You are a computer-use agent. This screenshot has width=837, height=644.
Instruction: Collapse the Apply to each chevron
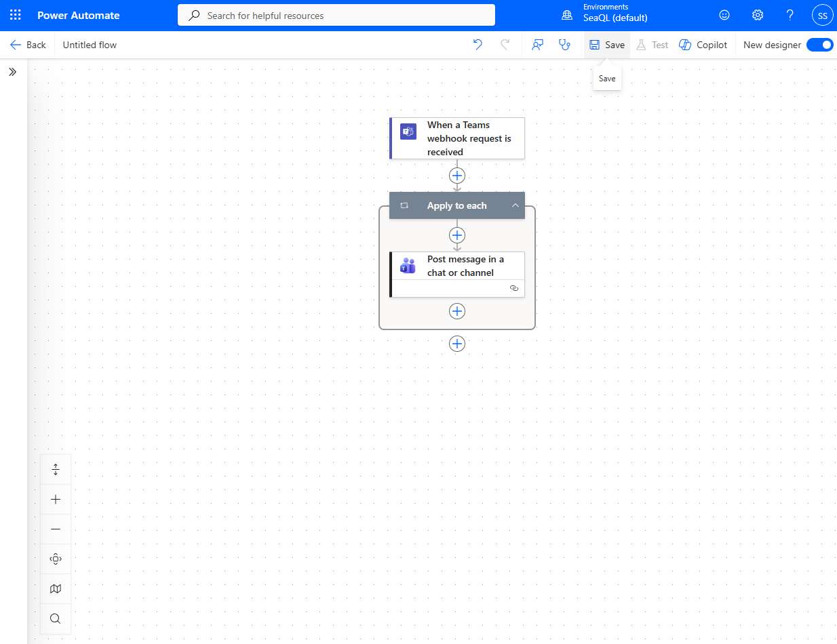tap(515, 205)
